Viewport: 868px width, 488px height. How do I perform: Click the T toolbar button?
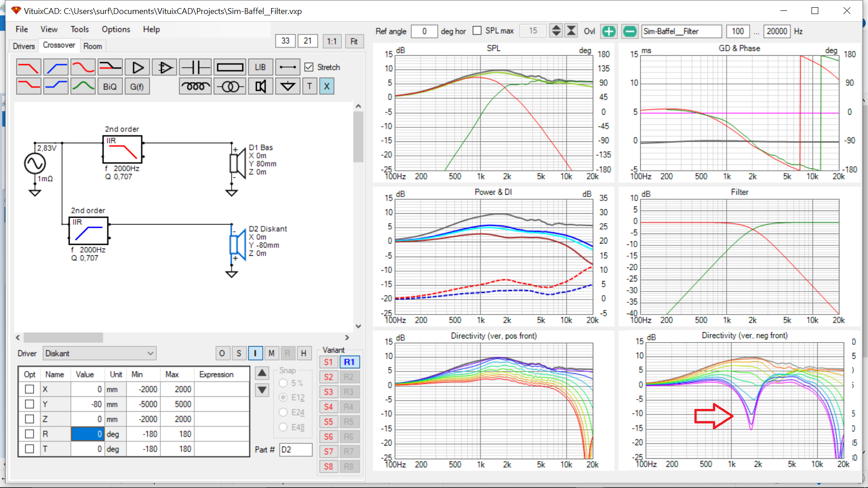[x=310, y=86]
